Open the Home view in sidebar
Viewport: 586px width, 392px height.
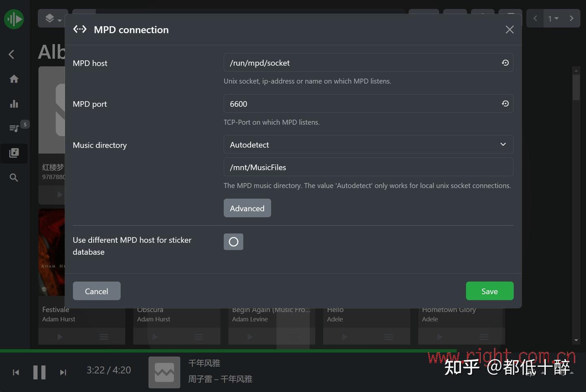point(14,79)
